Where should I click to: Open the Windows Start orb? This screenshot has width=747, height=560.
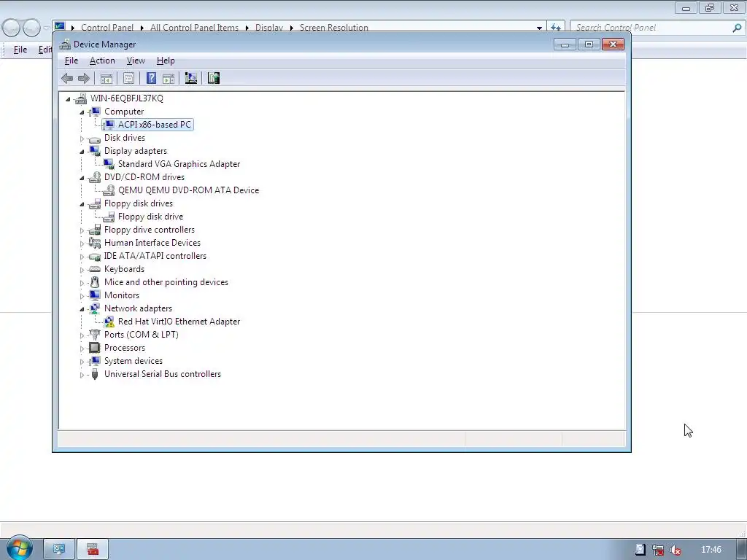[20, 548]
